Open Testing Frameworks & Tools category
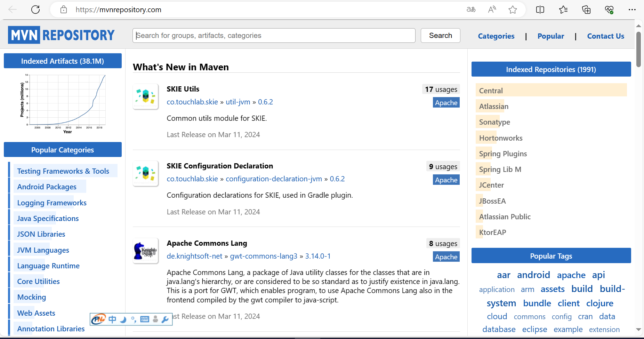The width and height of the screenshot is (644, 339). pos(63,171)
